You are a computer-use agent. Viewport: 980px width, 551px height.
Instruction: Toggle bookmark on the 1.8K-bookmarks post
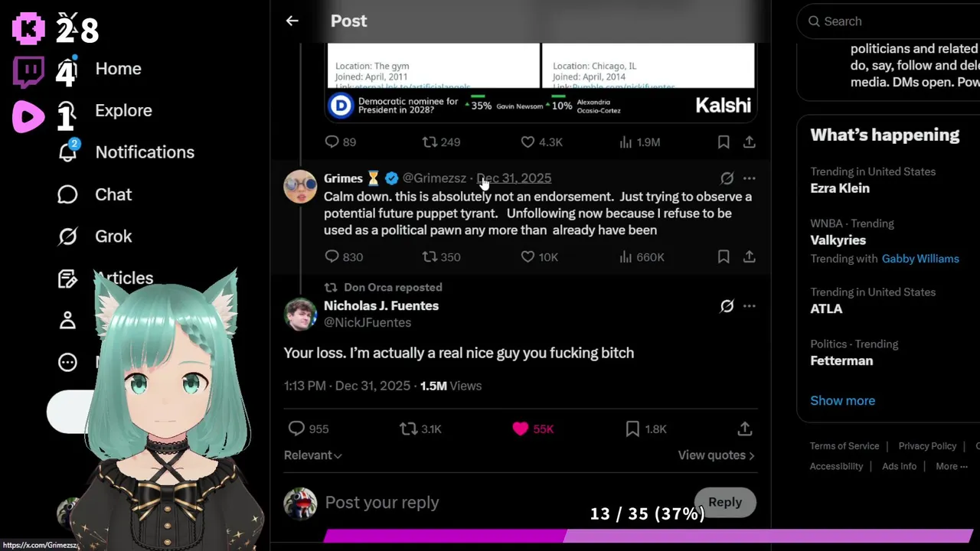[632, 429]
